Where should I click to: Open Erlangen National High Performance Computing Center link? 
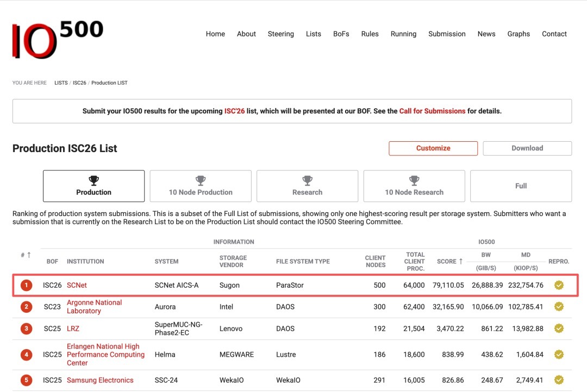[x=105, y=355]
